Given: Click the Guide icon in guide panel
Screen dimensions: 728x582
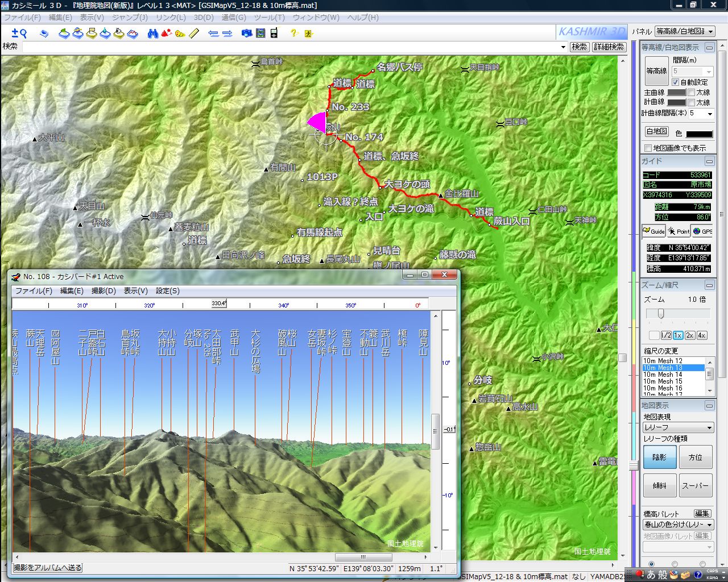Looking at the screenshot, I should tap(653, 231).
